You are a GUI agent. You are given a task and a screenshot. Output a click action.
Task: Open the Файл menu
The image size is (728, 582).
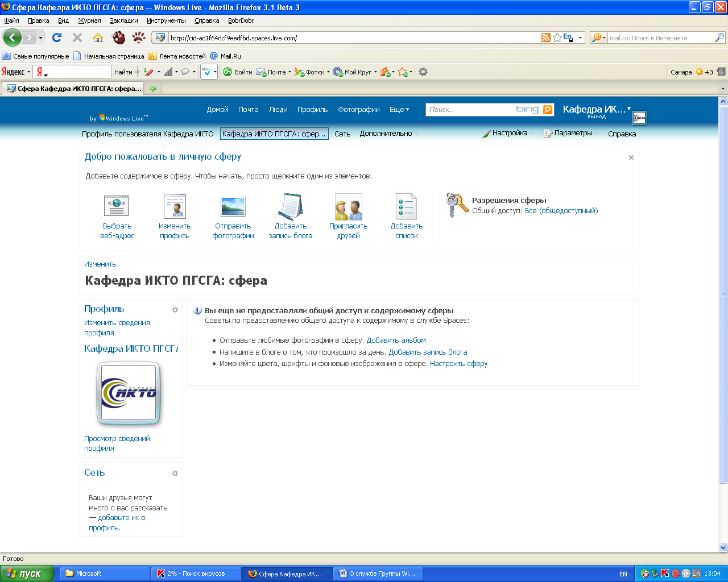11,20
